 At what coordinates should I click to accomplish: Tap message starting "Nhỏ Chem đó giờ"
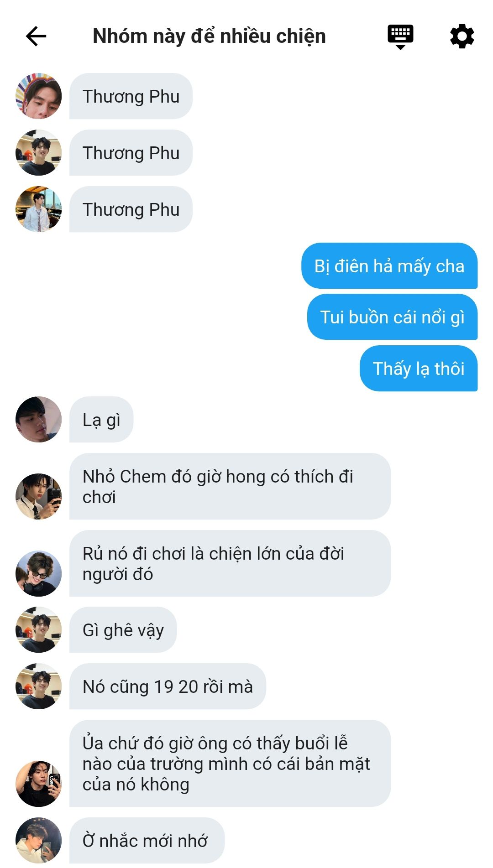pos(230,487)
